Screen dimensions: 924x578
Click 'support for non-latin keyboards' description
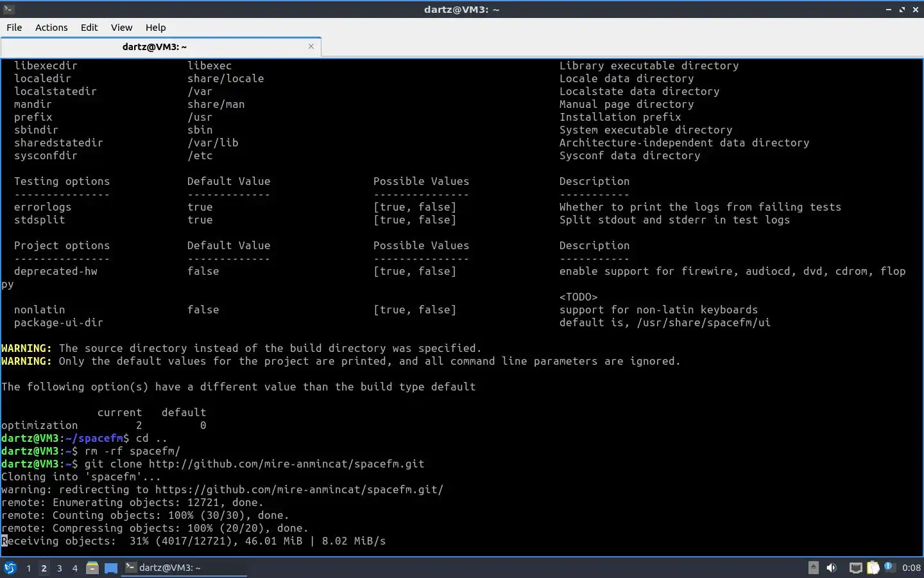pos(658,310)
